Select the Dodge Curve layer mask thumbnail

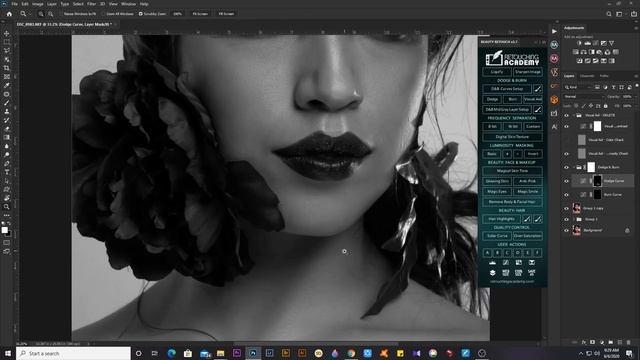597,181
